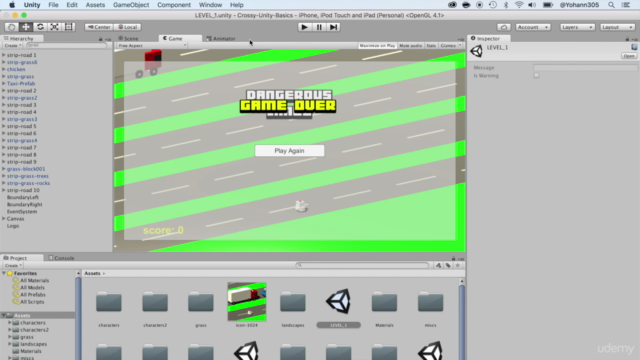The width and height of the screenshot is (640, 360).
Task: Select strip-grass6 in Hierarchy
Action: click(x=22, y=62)
